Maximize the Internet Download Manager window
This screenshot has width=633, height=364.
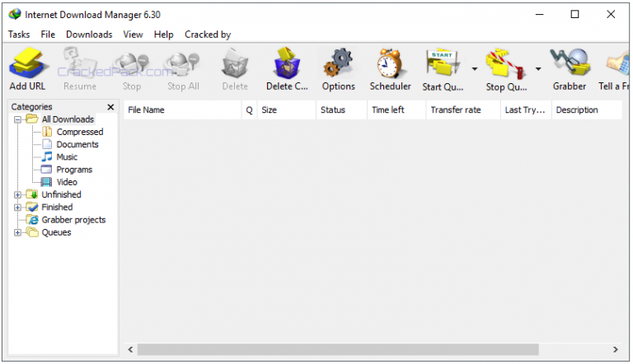574,15
